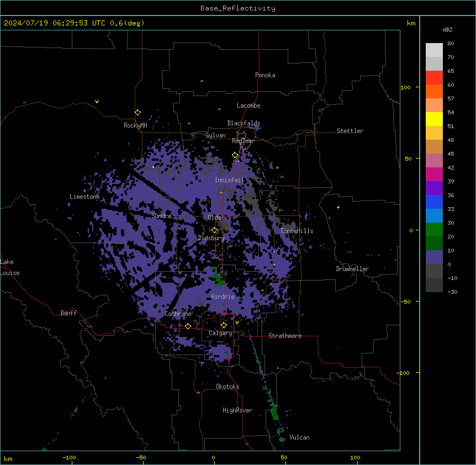Click the yellow diamond marker below Cochrane

188,326
